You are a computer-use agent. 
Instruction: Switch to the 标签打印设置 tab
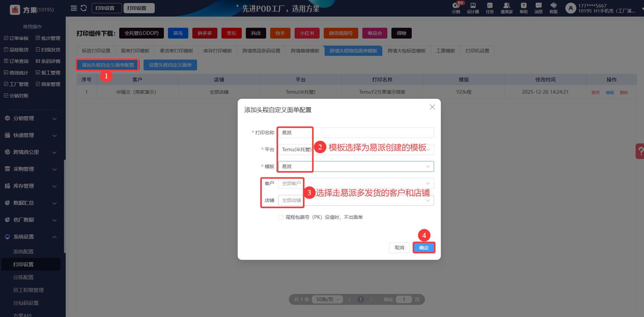tap(96, 51)
